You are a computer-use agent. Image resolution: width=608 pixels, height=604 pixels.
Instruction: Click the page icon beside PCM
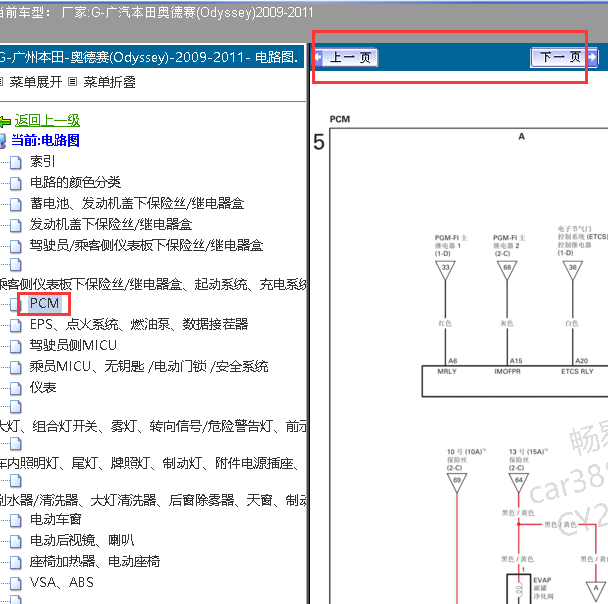click(14, 305)
